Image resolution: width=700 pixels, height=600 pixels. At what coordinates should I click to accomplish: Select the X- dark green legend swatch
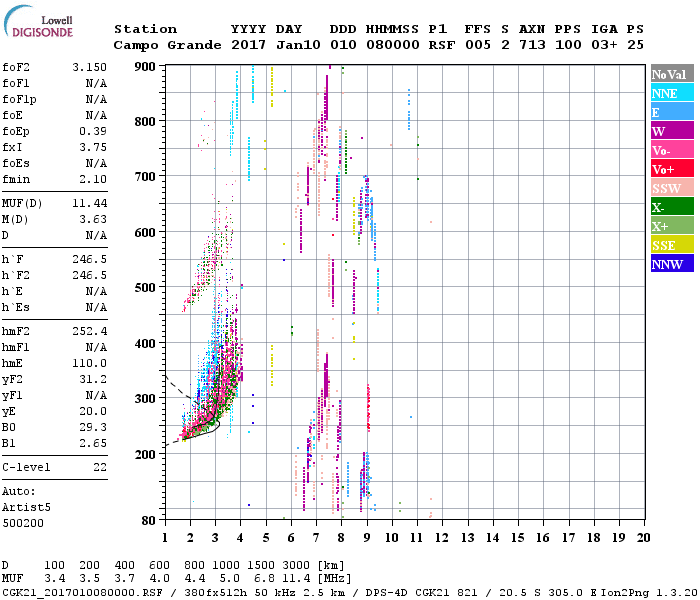click(x=672, y=206)
